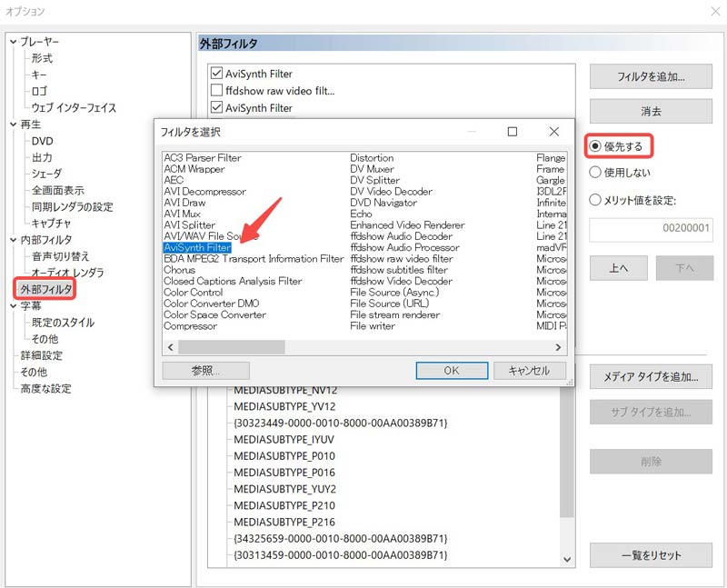Collapse the プレーヤー tree section
The height and width of the screenshot is (588, 727).
(12, 42)
